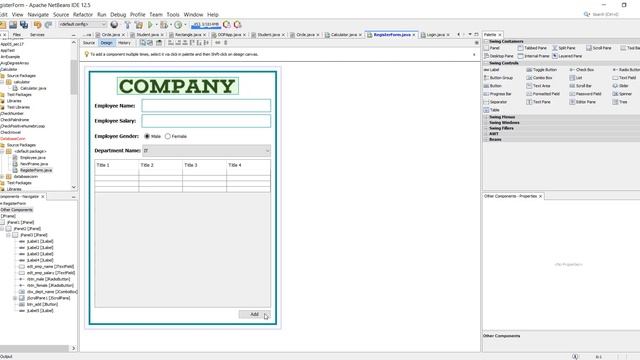Click the Redo toolbar icon
Image resolution: width=640 pixels, height=360 pixels.
click(48, 25)
